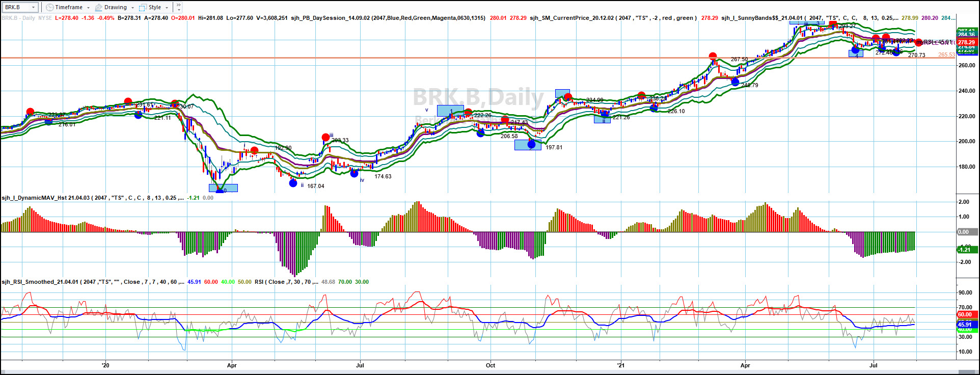Open the Timeframe menu in toolbar
This screenshot has height=375, width=980.
point(67,7)
